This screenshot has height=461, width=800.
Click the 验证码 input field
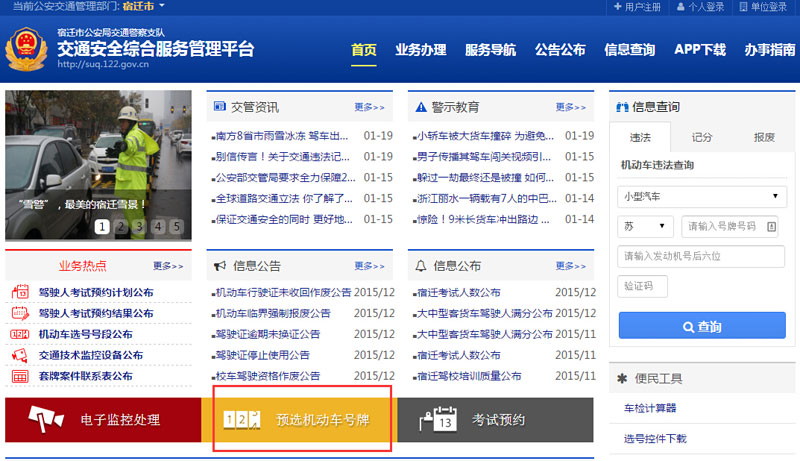pos(642,286)
